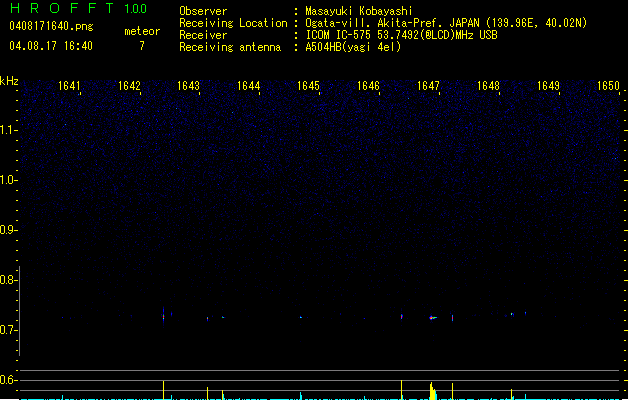This screenshot has height=400, width=629.
Task: Click the 'Receiver' field label
Action: pyautogui.click(x=203, y=35)
